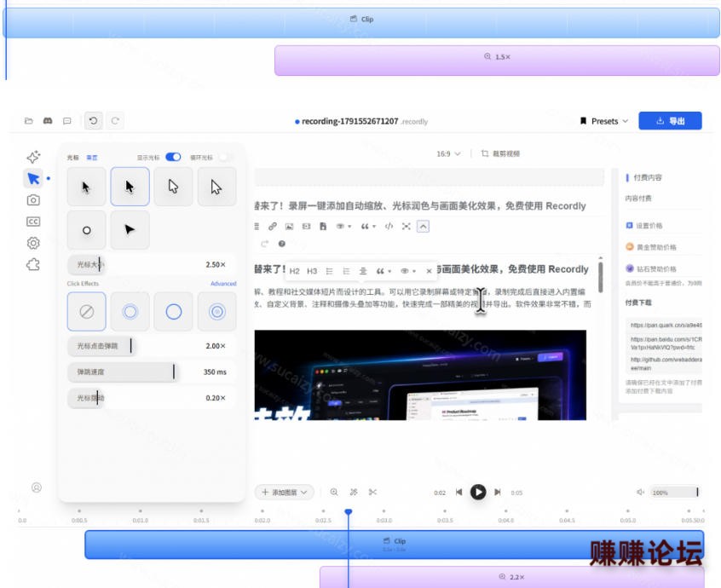The height and width of the screenshot is (588, 721).
Task: Select the 1.5× zoom region in upper timeline
Action: [497, 61]
